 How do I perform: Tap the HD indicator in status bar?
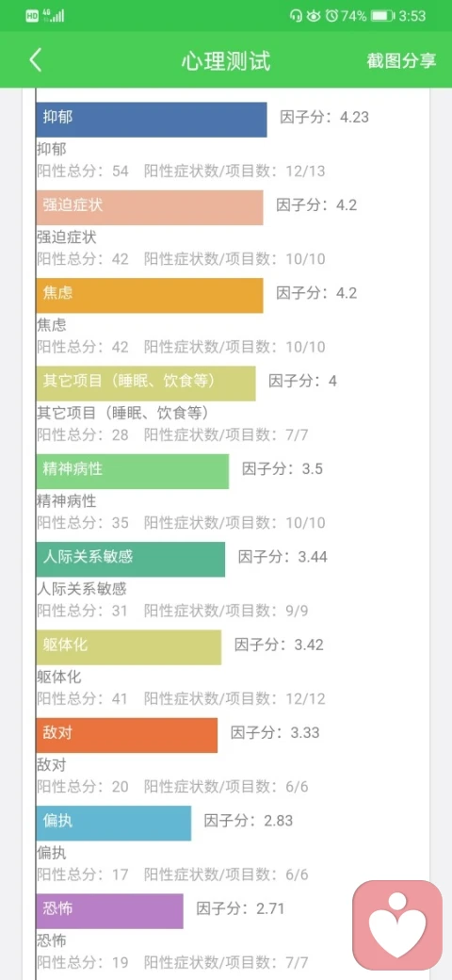pyautogui.click(x=32, y=16)
